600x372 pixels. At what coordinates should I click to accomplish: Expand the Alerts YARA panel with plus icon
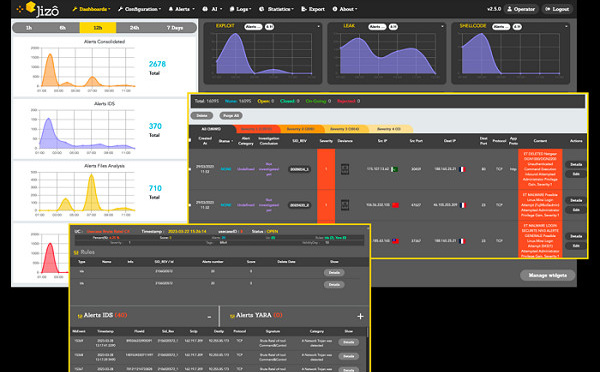[360, 316]
